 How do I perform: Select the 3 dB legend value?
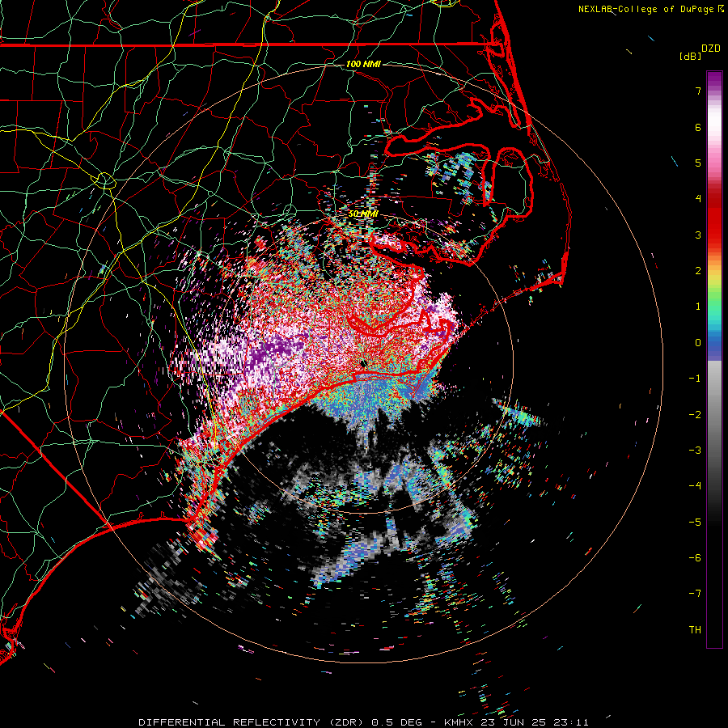click(698, 235)
